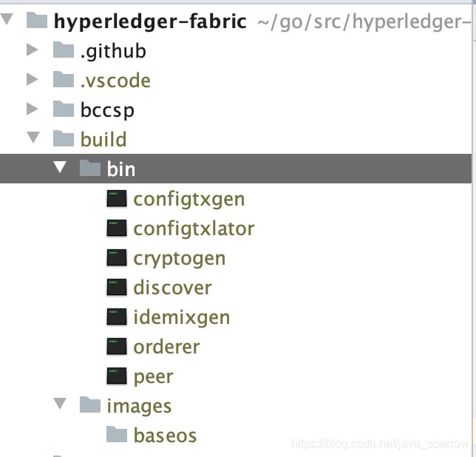
Task: Expand the .github folder arrow
Action: pos(33,50)
